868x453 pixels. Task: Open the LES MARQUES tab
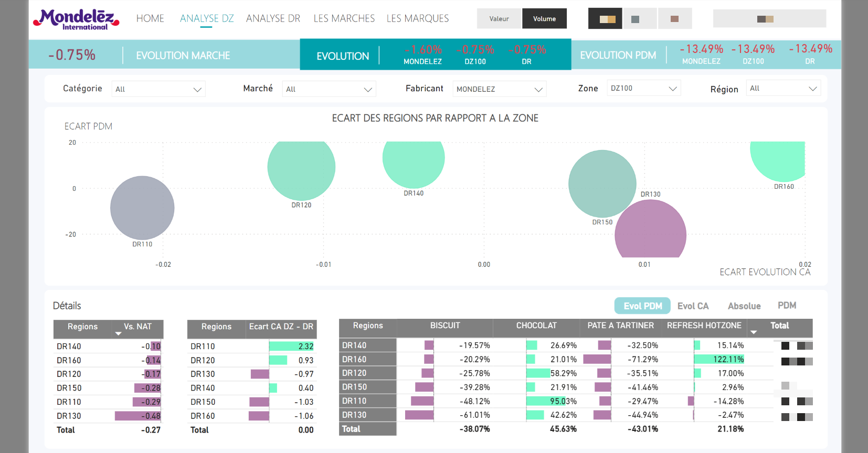pos(417,18)
